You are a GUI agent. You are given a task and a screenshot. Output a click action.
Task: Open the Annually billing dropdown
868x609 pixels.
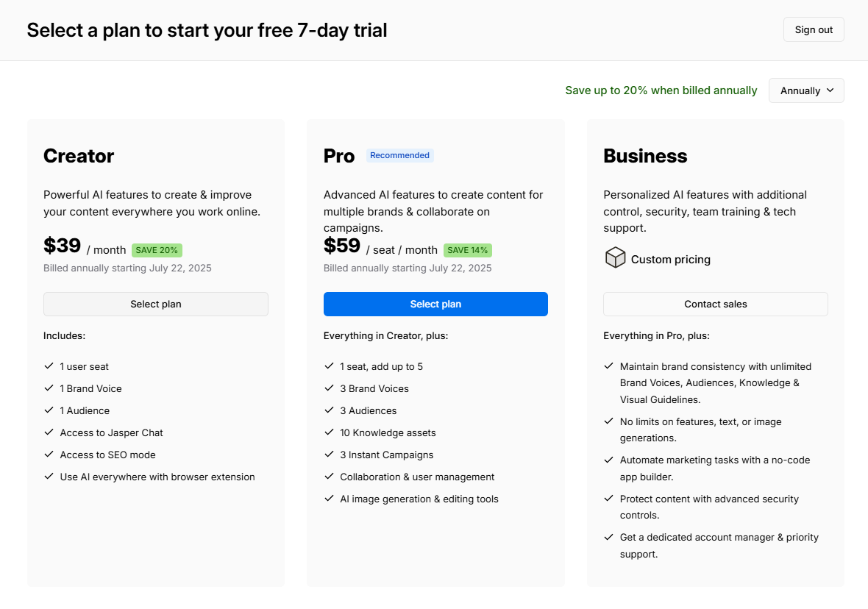[806, 90]
